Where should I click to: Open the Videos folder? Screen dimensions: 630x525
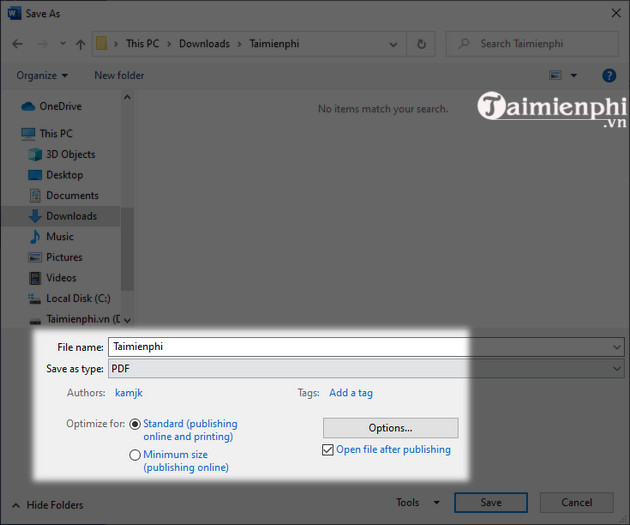(61, 278)
